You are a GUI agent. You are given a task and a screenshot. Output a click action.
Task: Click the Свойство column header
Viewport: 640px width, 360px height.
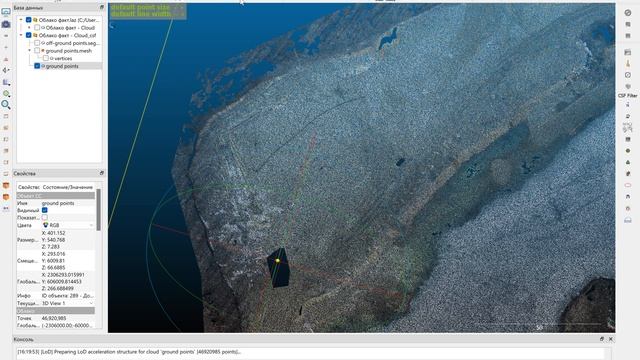pyautogui.click(x=29, y=187)
